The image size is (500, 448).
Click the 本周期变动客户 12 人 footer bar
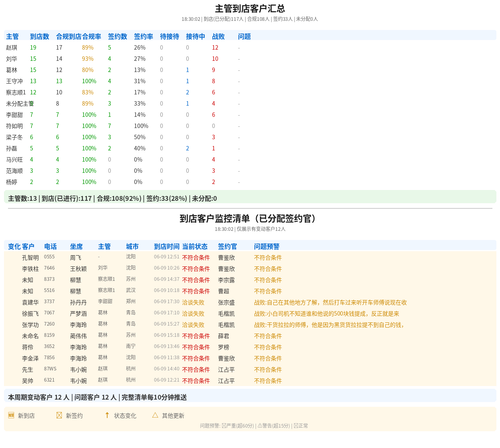(250, 397)
